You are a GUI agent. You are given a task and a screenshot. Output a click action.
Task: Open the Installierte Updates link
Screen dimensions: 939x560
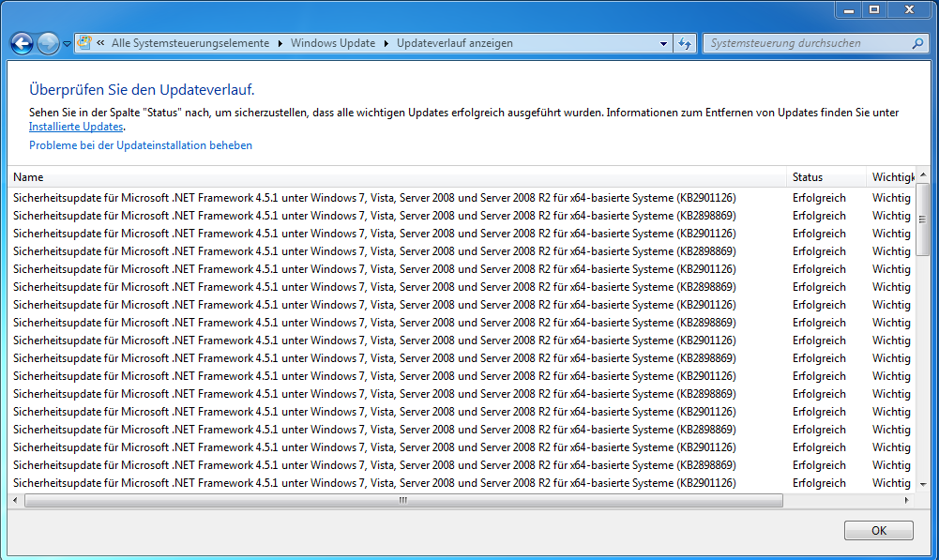coord(76,127)
